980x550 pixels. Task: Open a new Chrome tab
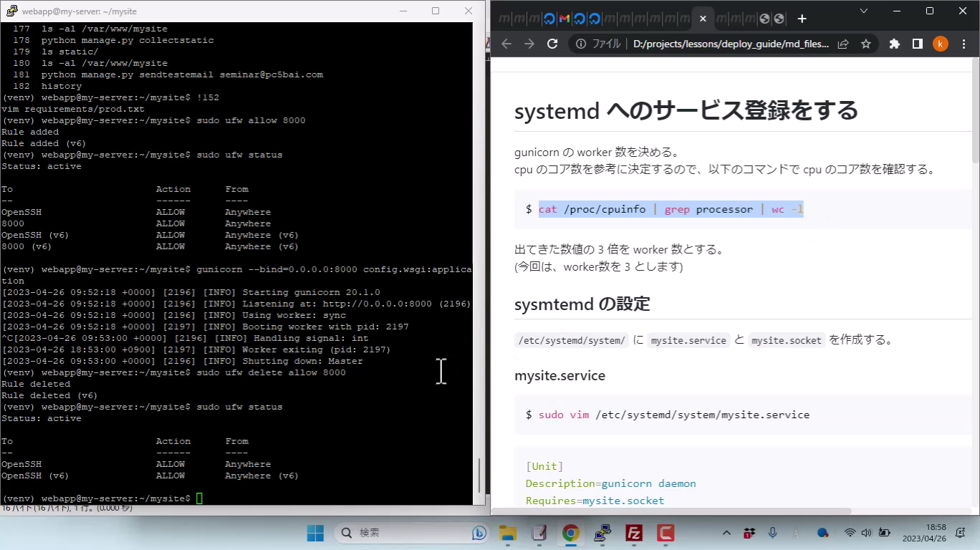802,19
